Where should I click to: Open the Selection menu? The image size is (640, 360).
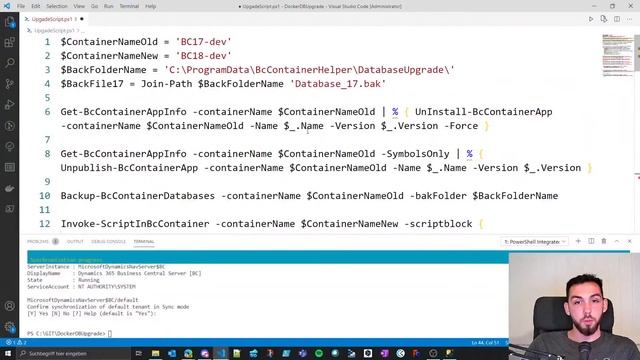pyautogui.click(x=57, y=6)
